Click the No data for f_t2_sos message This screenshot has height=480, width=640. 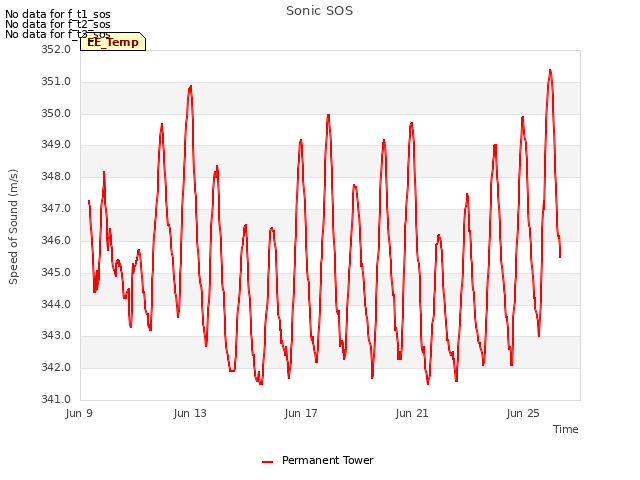click(58, 24)
